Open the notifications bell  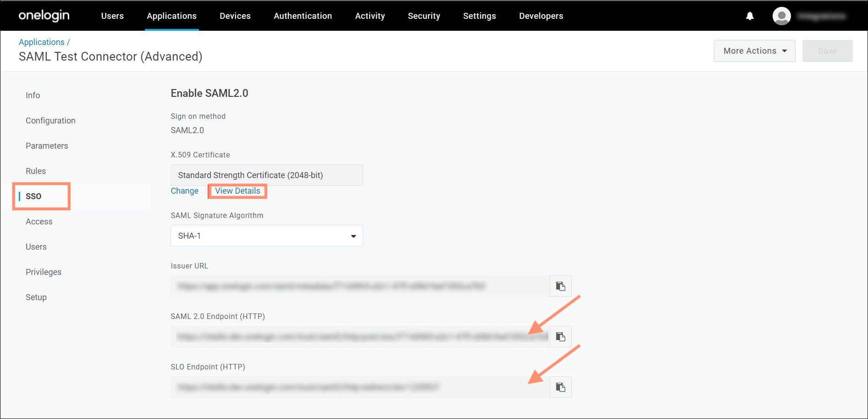750,16
